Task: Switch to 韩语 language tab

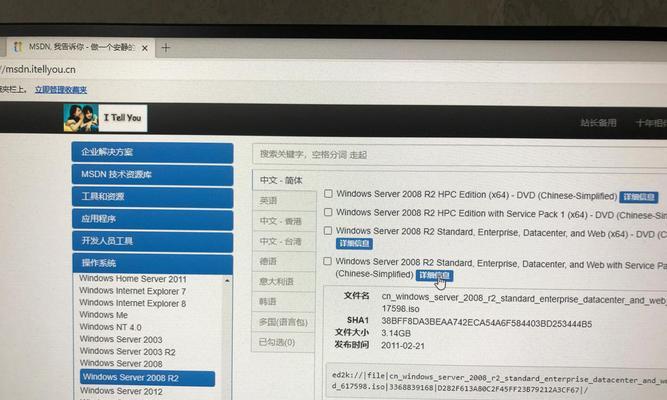Action: (x=283, y=302)
